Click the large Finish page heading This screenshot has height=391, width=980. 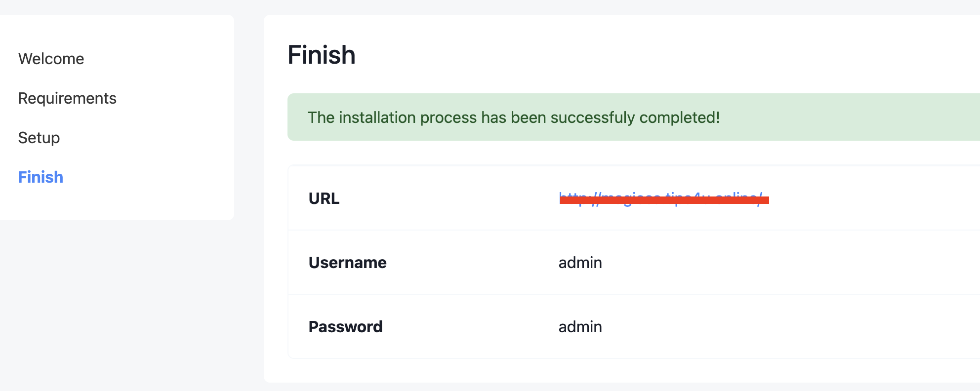322,55
